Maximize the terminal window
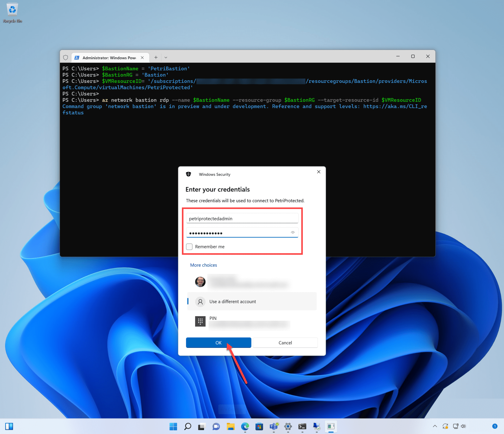 pos(413,56)
